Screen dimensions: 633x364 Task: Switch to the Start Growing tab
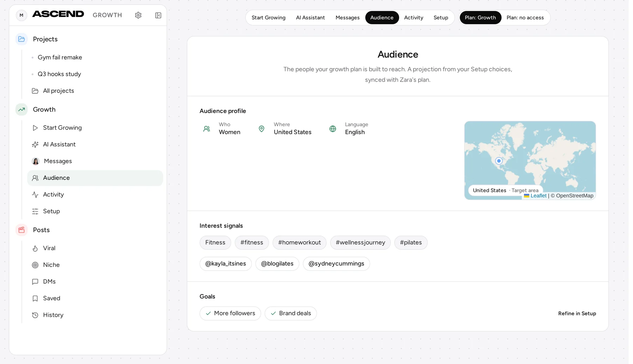269,18
